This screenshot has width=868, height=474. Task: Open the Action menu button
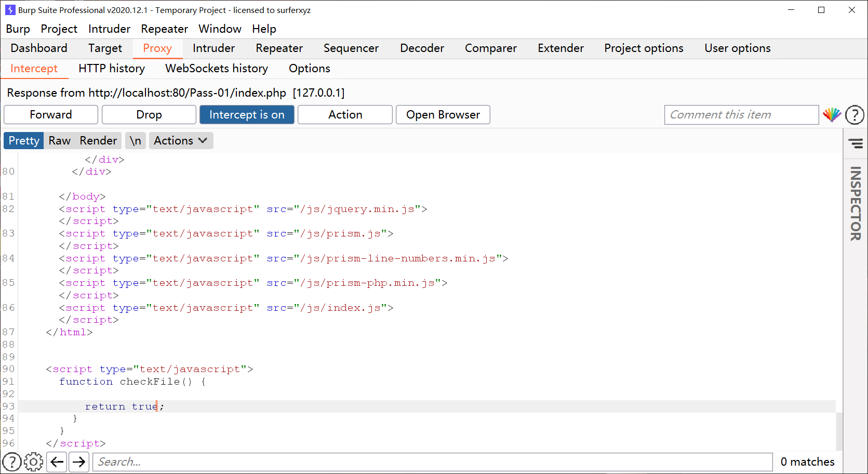coord(345,115)
